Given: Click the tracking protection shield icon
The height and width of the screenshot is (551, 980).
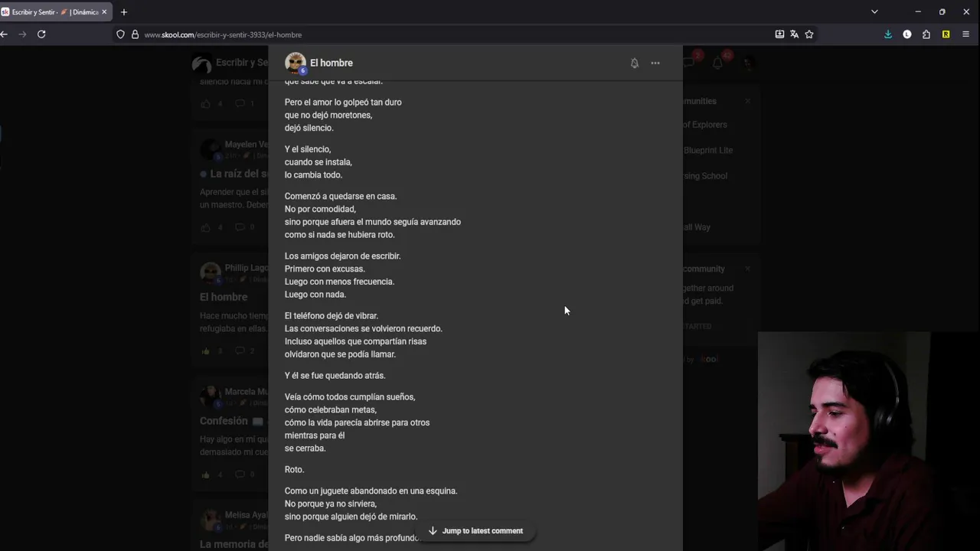Looking at the screenshot, I should [120, 34].
